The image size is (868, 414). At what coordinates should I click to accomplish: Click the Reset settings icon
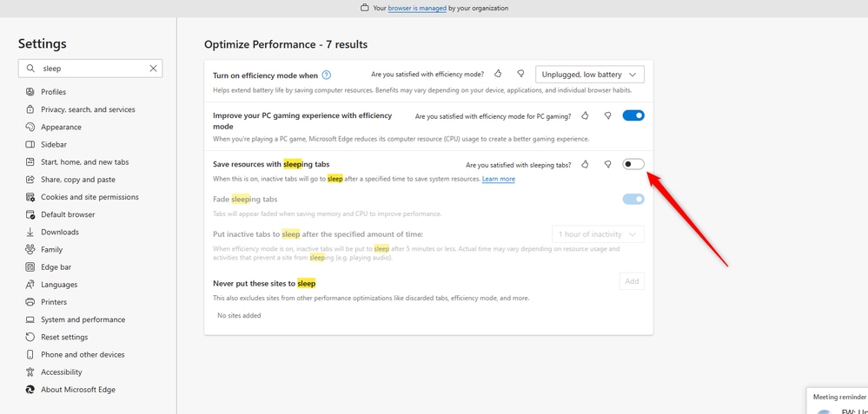point(30,337)
